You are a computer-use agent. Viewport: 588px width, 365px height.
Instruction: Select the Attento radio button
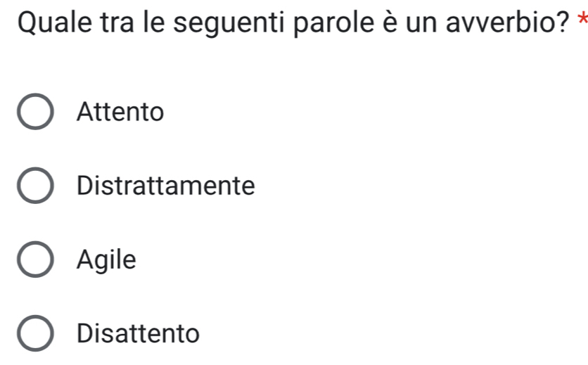click(34, 112)
